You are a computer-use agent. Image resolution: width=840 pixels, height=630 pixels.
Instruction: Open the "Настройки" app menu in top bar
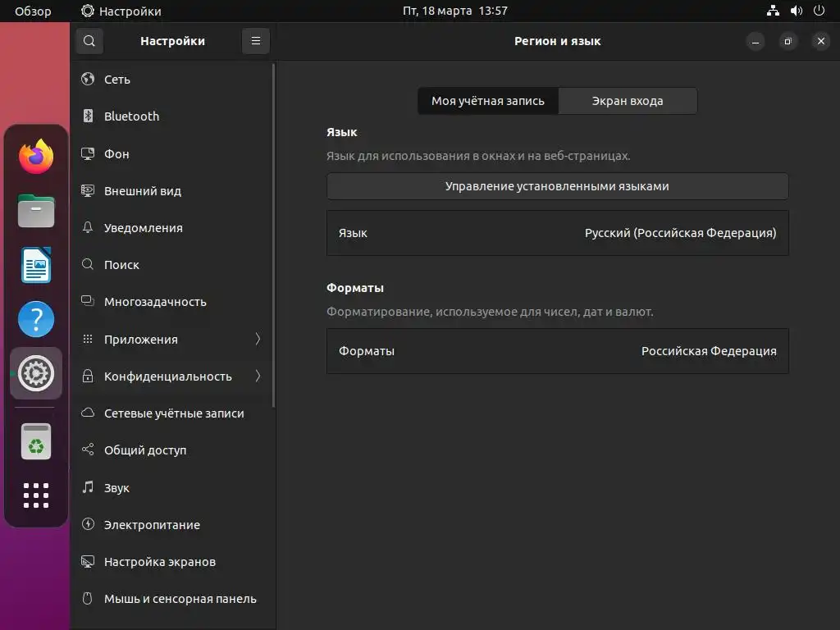[x=121, y=11]
